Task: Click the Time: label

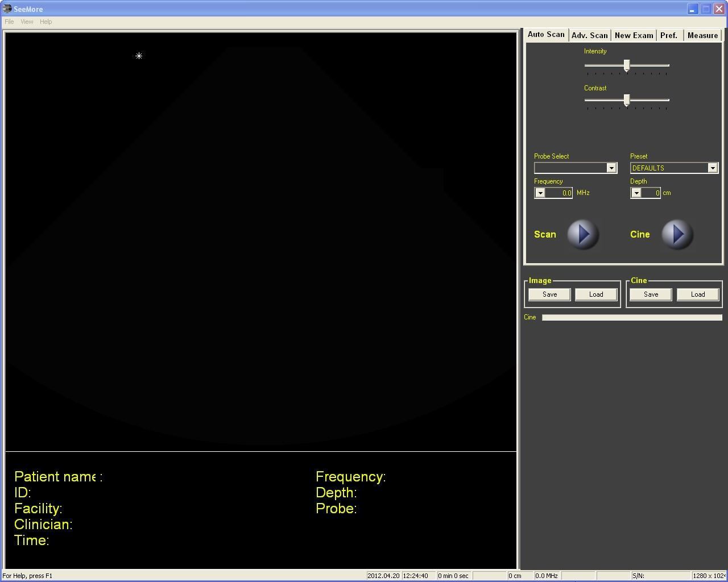Action: tap(32, 541)
